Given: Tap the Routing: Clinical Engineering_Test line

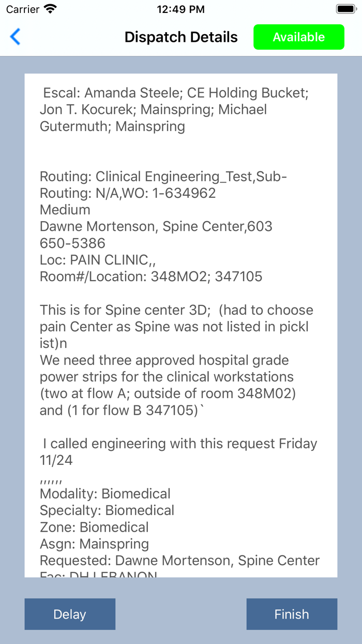Looking at the screenshot, I should point(163,177).
